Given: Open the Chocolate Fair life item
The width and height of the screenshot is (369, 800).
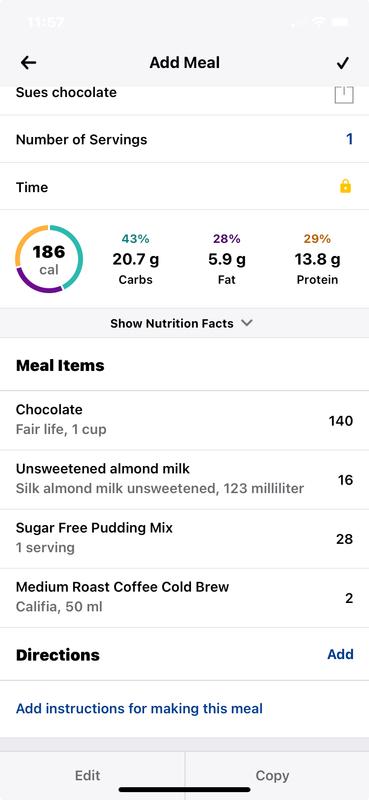Looking at the screenshot, I should (184, 420).
